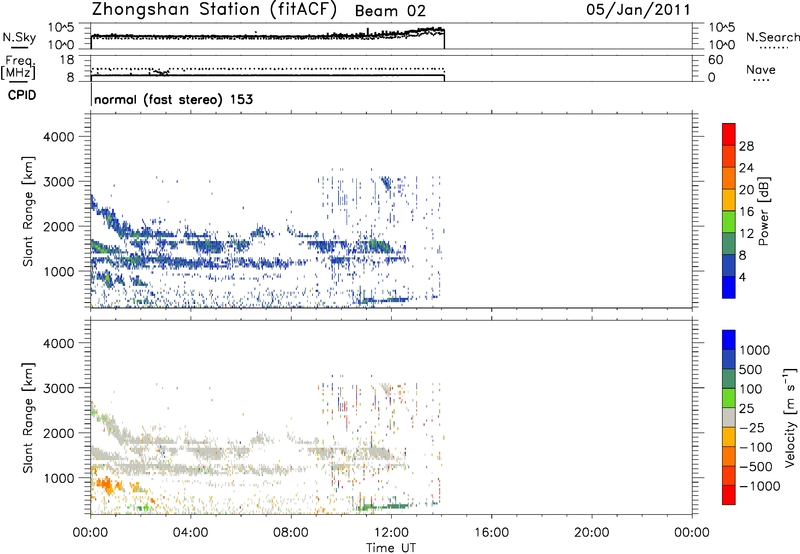Select the "Freq. [MHz]" axis label
Image resolution: width=800 pixels, height=554 pixels.
19,68
